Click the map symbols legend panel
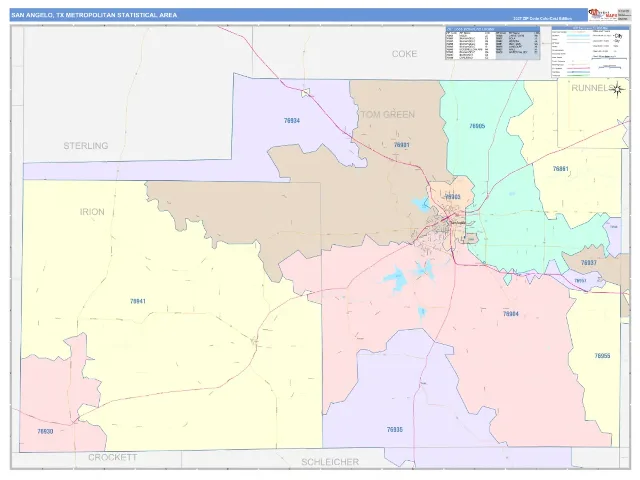Screen dimensions: 640x480 pyautogui.click(x=590, y=52)
